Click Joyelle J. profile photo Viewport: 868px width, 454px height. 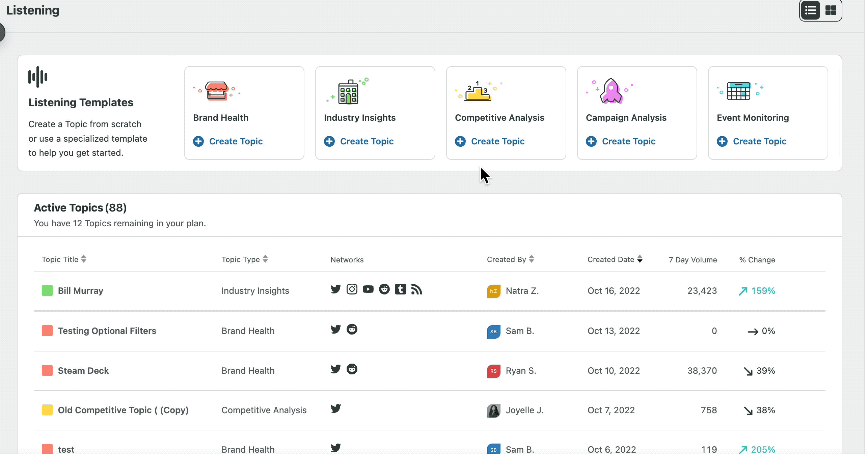(493, 410)
